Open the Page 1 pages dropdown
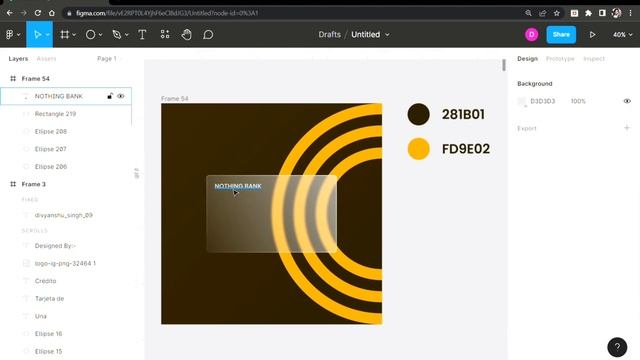The height and width of the screenshot is (360, 640). tap(109, 59)
